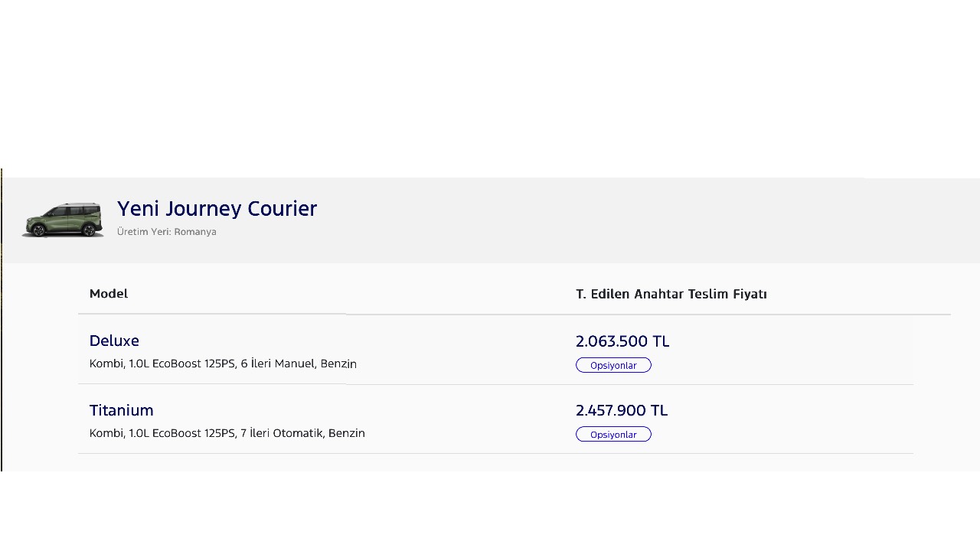The height and width of the screenshot is (551, 980).
Task: Choose the Titanium model name
Action: (121, 410)
